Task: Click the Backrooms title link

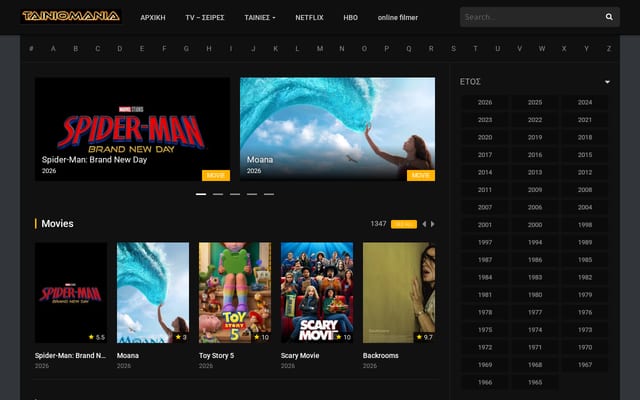Action: pyautogui.click(x=380, y=356)
